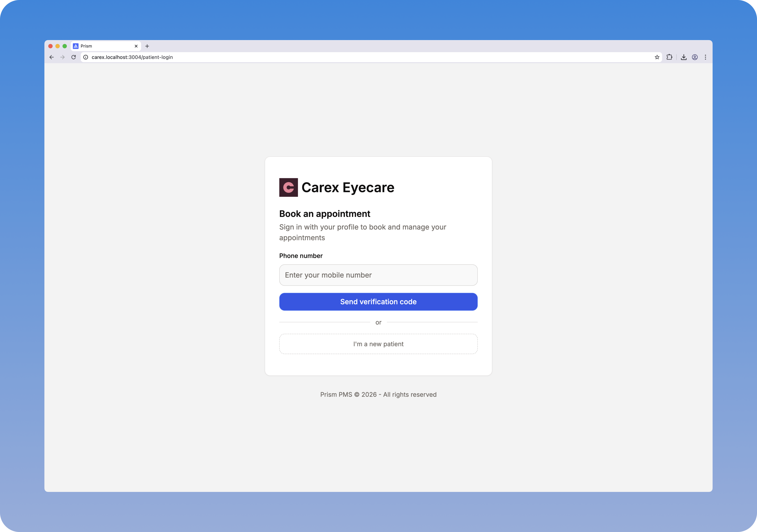Open the three-dot browser menu

(x=706, y=57)
